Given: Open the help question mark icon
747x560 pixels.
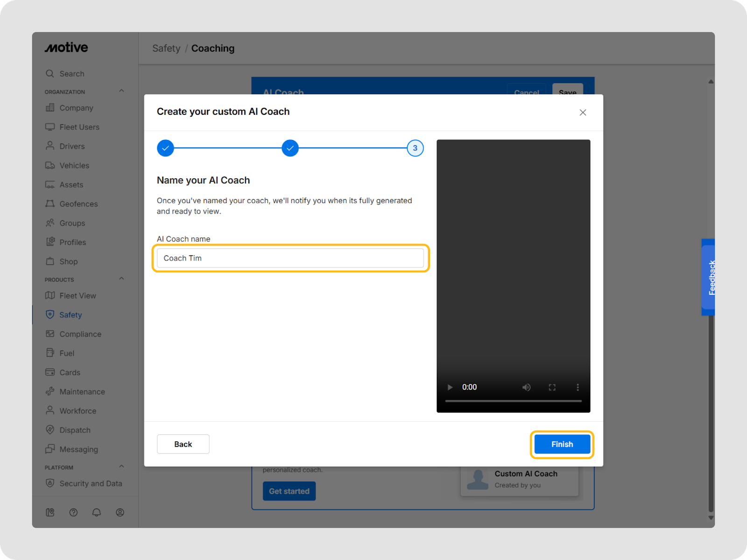Looking at the screenshot, I should tap(73, 512).
